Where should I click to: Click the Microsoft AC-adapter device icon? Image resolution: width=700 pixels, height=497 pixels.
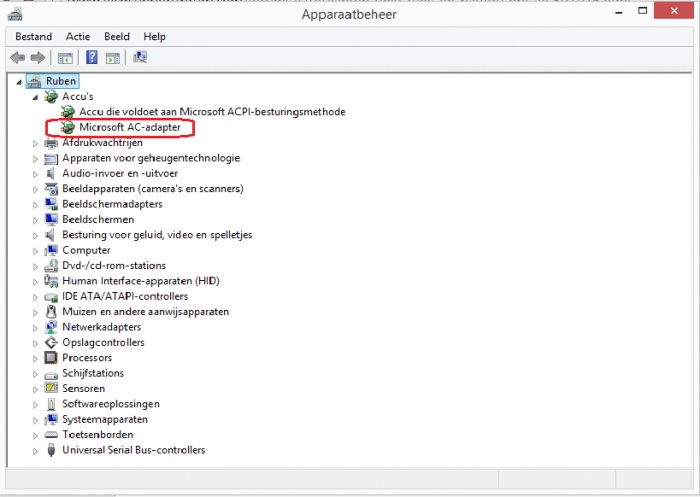click(68, 127)
